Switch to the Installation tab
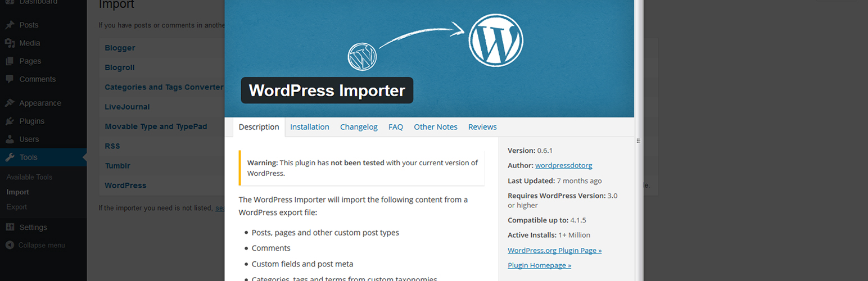The width and height of the screenshot is (868, 281). tap(310, 127)
